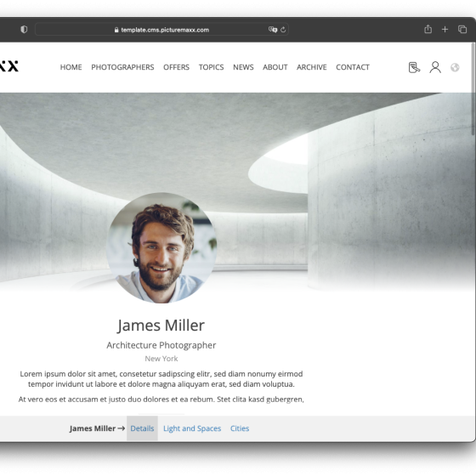Image resolution: width=476 pixels, height=476 pixels.
Task: Open the lightbox/cart icon in site header
Action: click(x=415, y=67)
